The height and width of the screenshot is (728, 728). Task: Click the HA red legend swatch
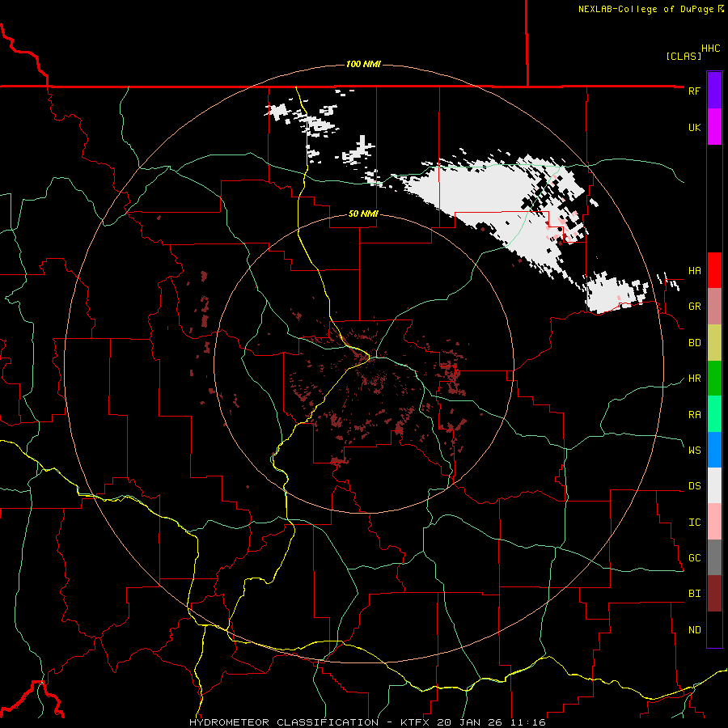point(714,270)
